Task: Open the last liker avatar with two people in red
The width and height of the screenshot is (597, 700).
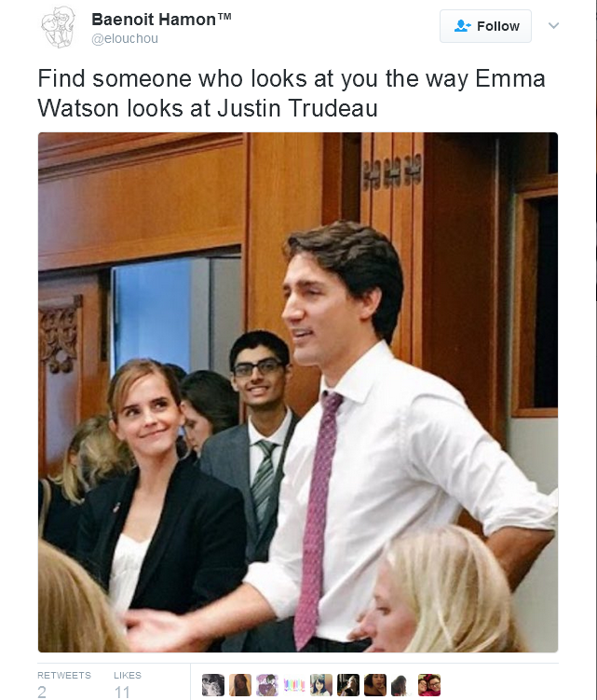Action: click(429, 685)
